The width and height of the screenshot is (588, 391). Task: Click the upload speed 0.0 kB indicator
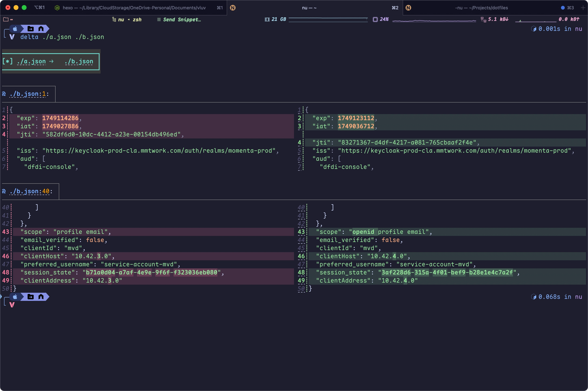coord(569,19)
